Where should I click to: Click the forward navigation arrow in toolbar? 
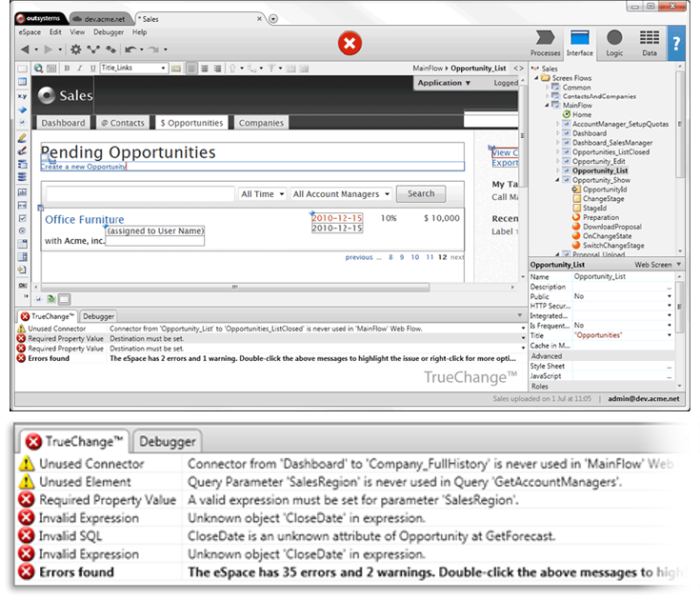[49, 50]
